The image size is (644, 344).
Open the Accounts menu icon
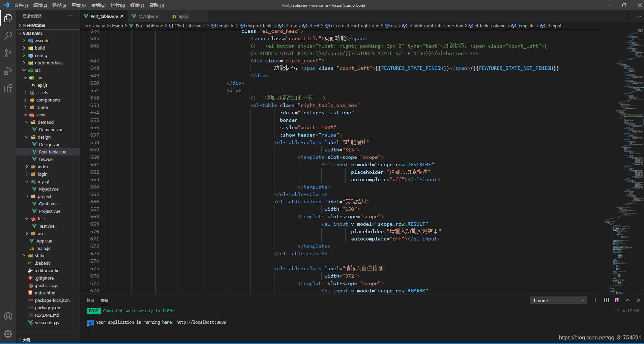(x=8, y=316)
